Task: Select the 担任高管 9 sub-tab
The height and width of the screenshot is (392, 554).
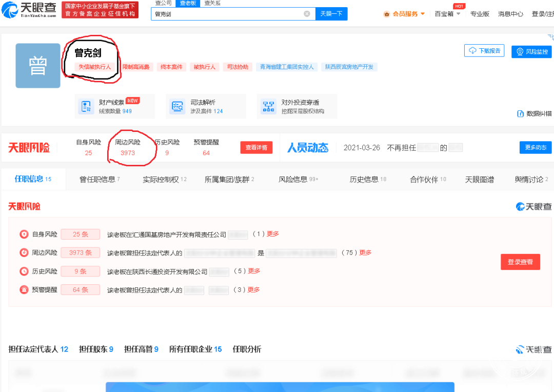Action: 142,349
